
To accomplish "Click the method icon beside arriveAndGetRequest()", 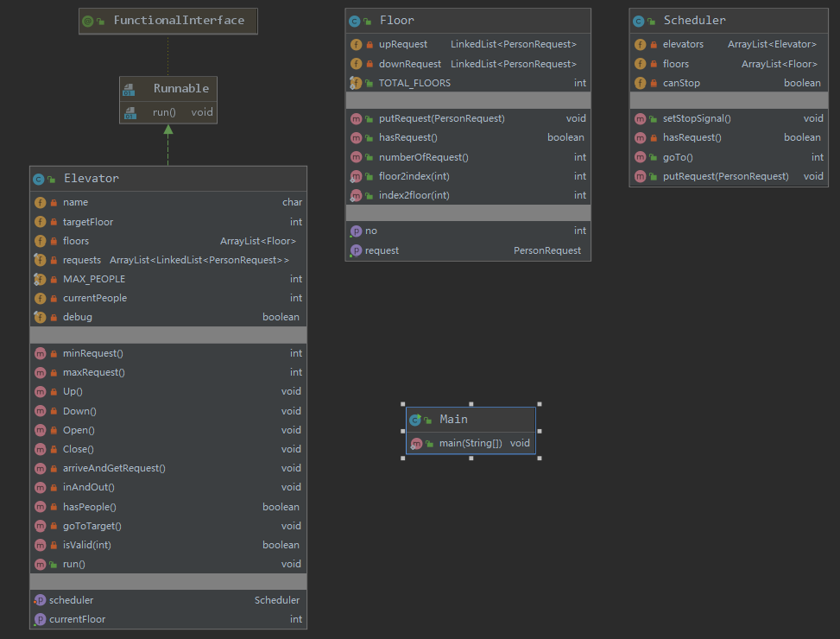I will click(x=40, y=468).
